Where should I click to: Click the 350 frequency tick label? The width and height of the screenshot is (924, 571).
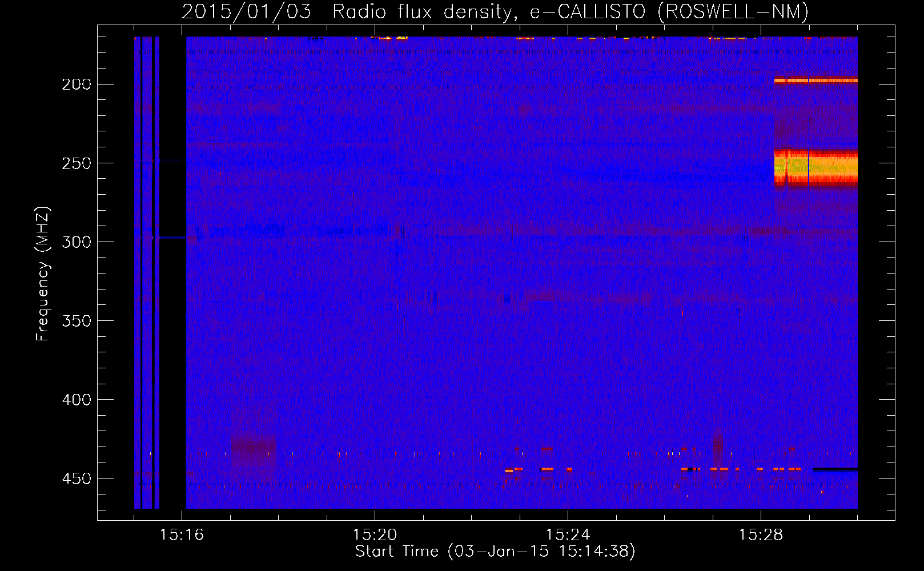[x=77, y=321]
